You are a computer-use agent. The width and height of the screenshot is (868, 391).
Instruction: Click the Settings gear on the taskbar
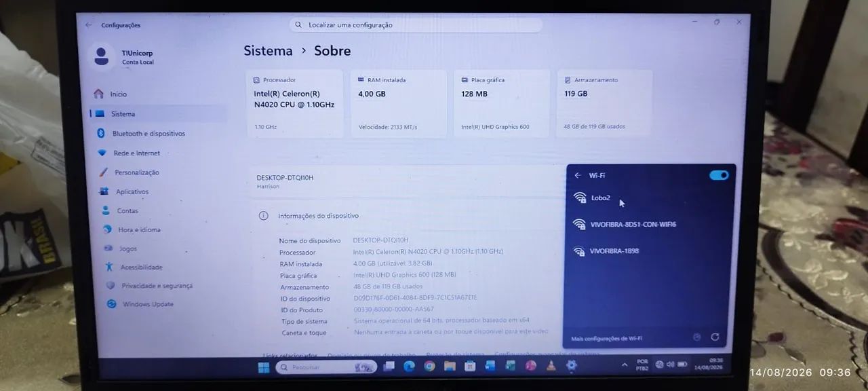[x=572, y=365]
